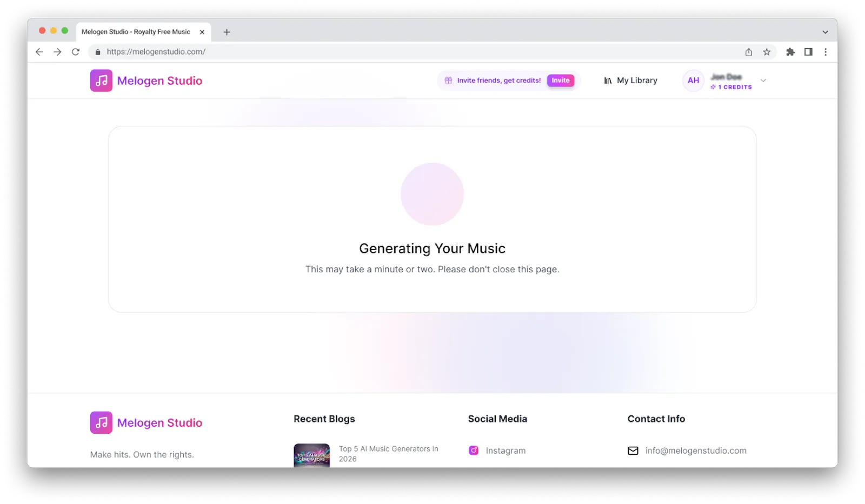865x504 pixels.
Task: Select the Melogen Studio browser tab
Action: (x=143, y=32)
